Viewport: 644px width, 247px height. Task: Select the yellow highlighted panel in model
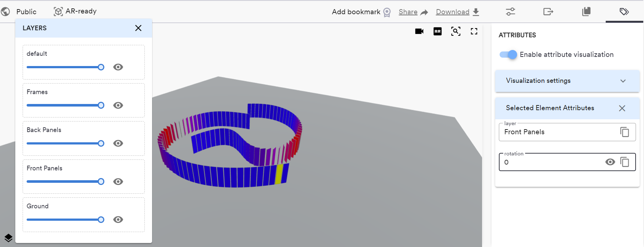pos(279,174)
